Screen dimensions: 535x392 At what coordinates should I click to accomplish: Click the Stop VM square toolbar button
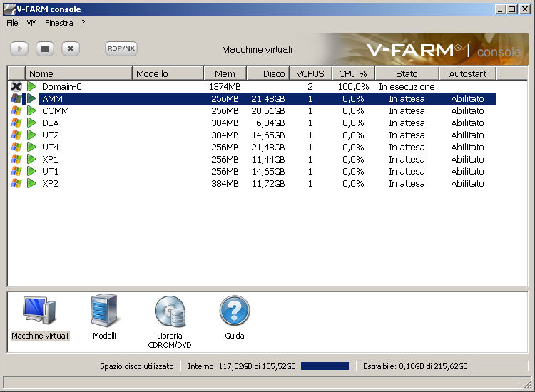coord(45,48)
